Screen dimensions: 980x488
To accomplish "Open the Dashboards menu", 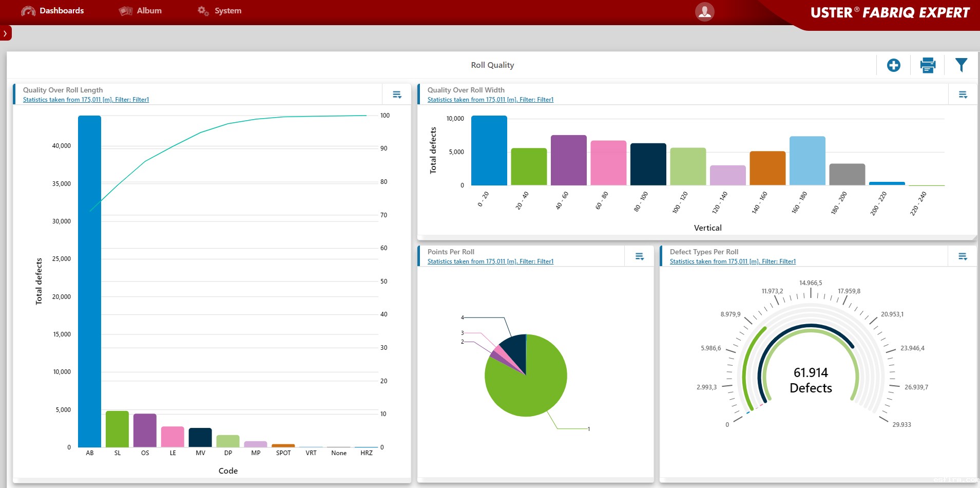I will pos(52,11).
